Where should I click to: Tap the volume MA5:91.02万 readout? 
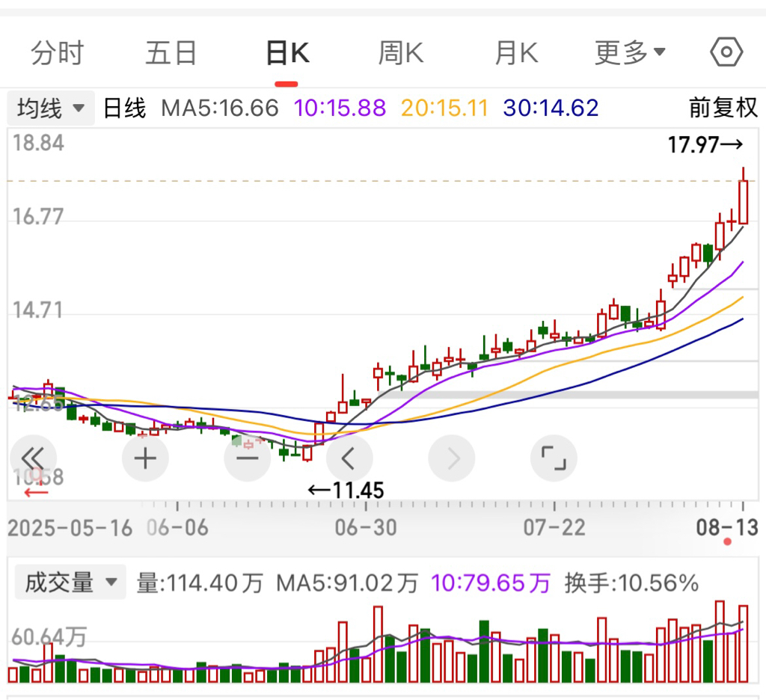(x=347, y=583)
